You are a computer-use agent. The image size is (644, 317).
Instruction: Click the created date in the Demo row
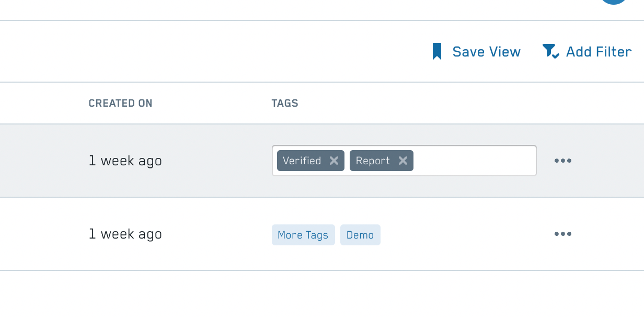point(125,234)
